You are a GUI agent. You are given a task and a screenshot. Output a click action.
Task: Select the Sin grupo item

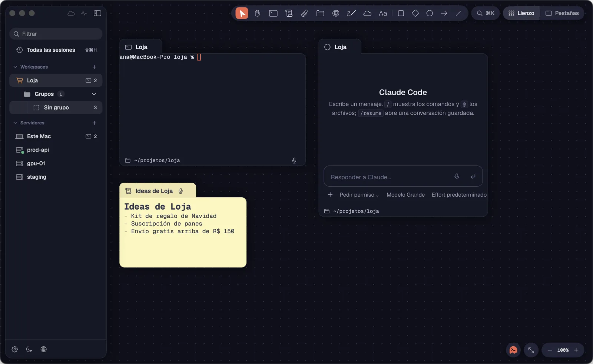point(56,107)
